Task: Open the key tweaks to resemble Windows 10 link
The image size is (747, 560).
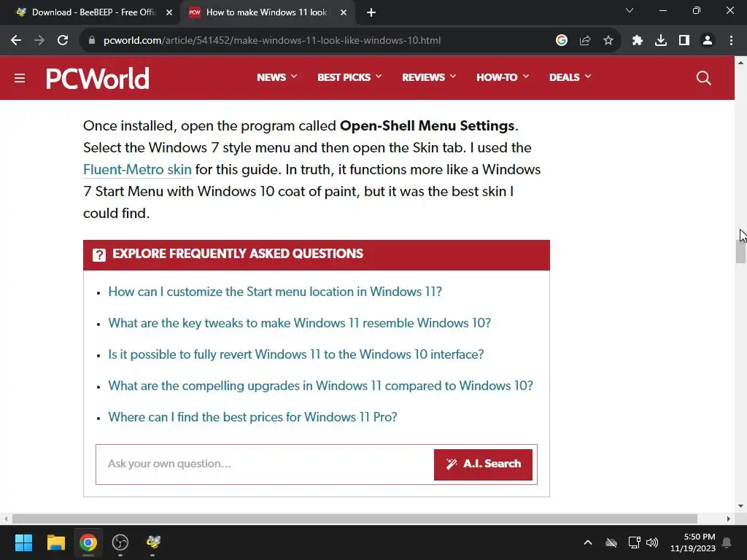Action: [299, 323]
